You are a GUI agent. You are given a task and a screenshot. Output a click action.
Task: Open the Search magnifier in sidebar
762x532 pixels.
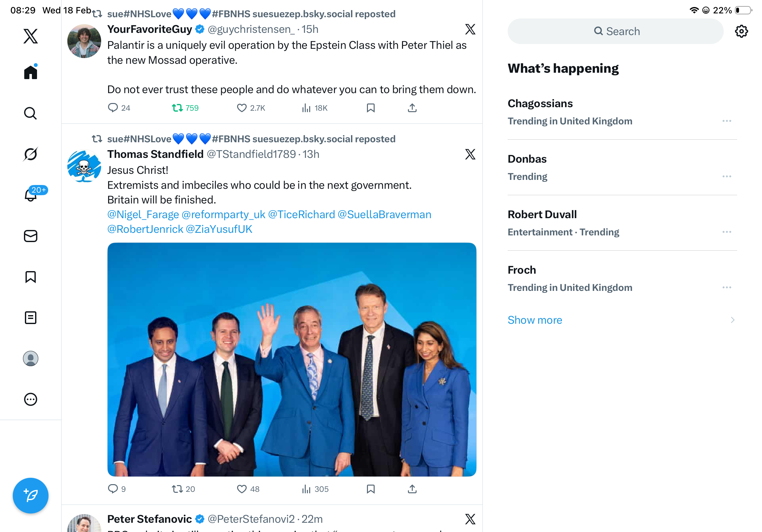point(31,114)
